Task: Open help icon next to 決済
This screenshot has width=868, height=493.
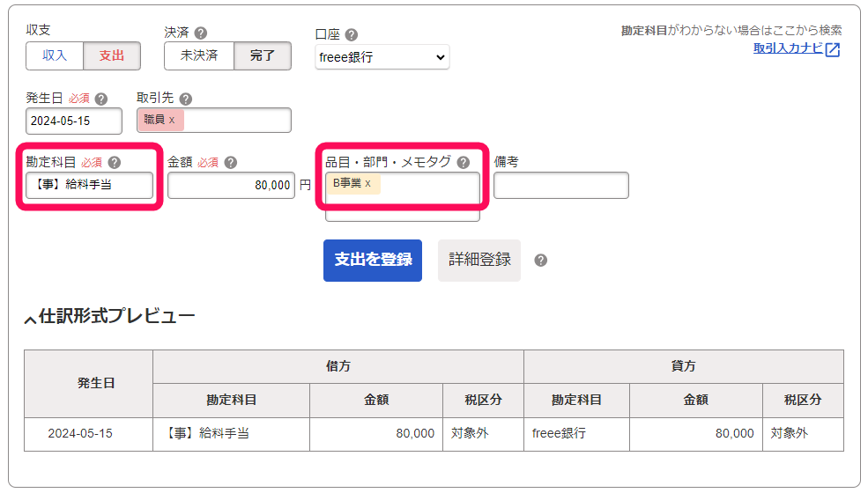Action: click(201, 33)
